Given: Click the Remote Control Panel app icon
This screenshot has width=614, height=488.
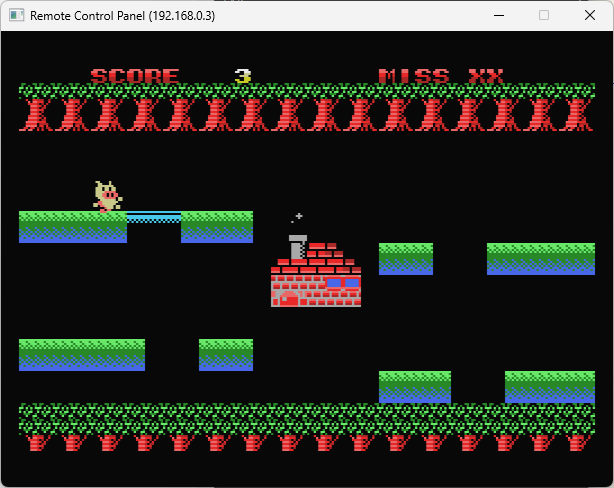Looking at the screenshot, I should point(16,15).
